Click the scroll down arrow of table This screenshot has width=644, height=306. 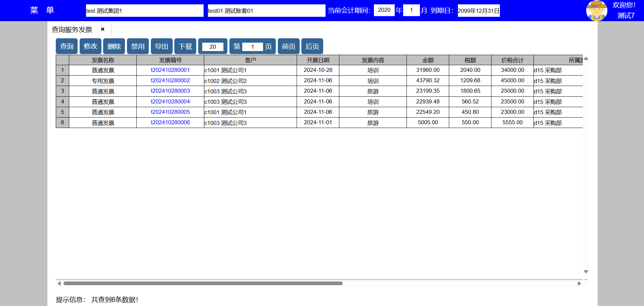tap(586, 271)
